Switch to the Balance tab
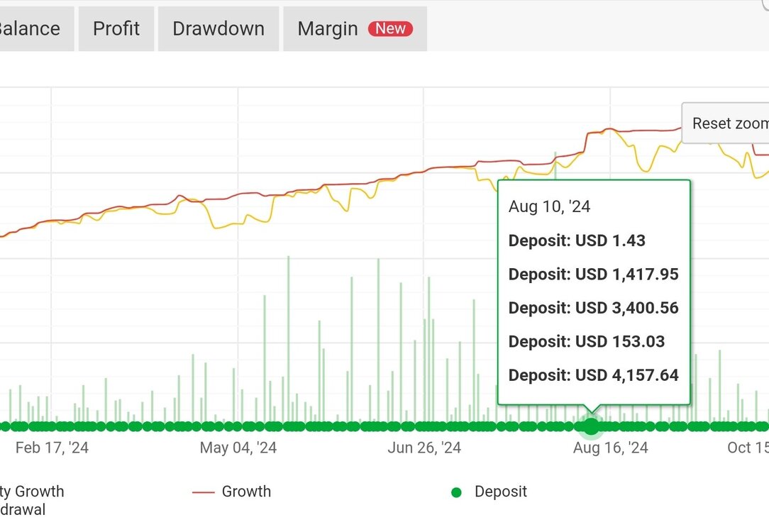Screen dimensions: 769x532 [30, 29]
